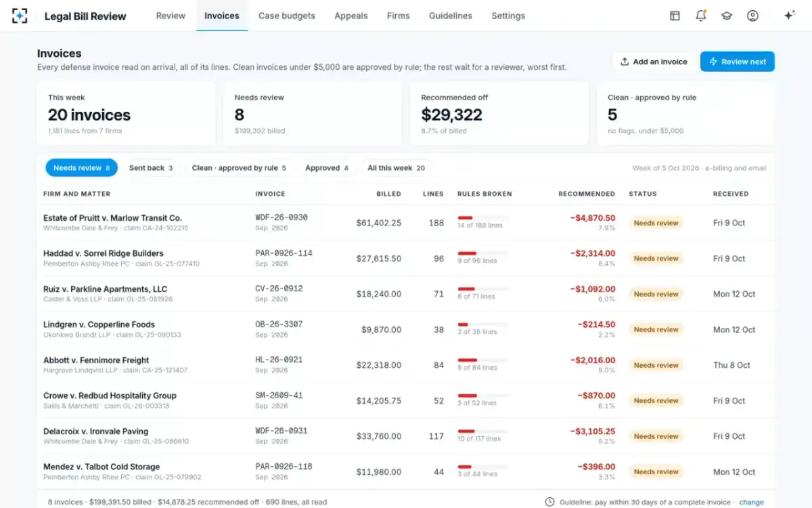The height and width of the screenshot is (508, 812).
Task: Open the Settings tab
Action: pos(508,16)
